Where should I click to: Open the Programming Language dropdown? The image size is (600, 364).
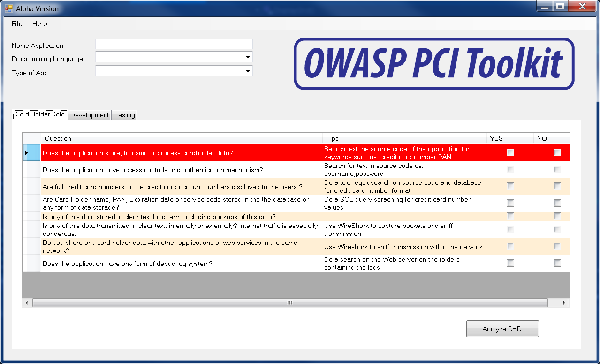[247, 57]
